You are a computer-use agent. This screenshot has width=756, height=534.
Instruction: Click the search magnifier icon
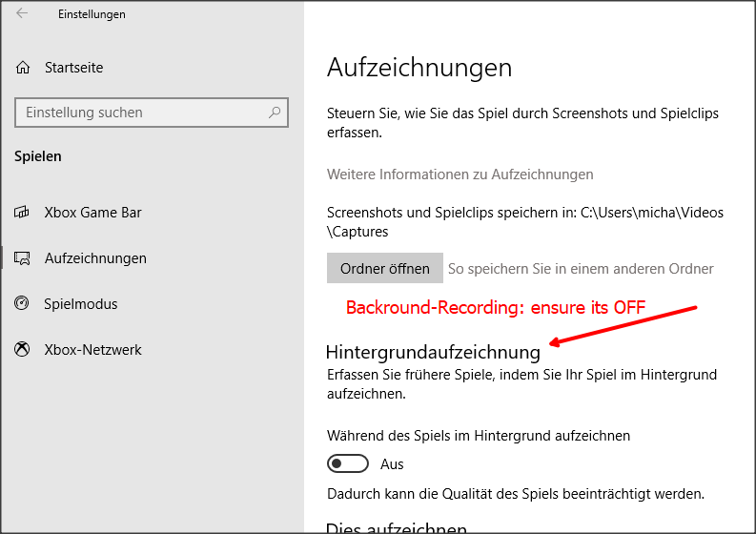[275, 113]
